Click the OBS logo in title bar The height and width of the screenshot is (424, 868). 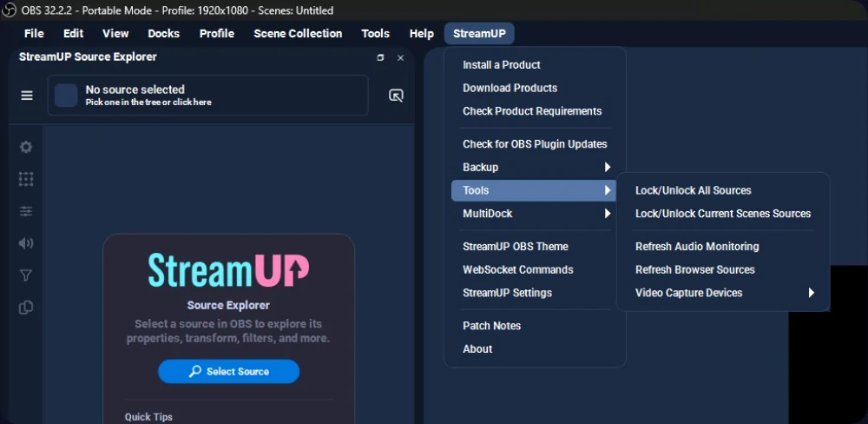10,10
